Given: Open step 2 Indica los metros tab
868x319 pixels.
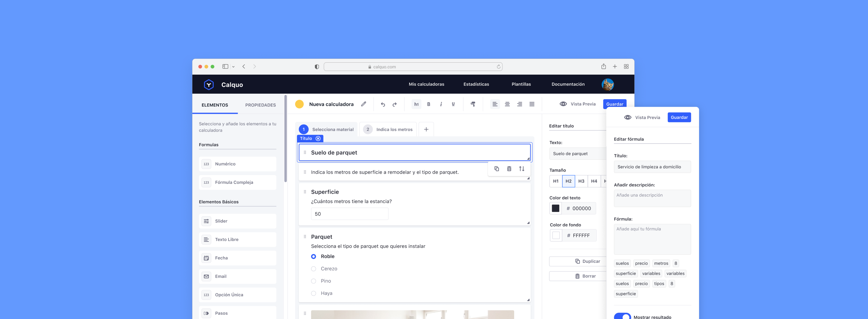Looking at the screenshot, I should click(388, 129).
